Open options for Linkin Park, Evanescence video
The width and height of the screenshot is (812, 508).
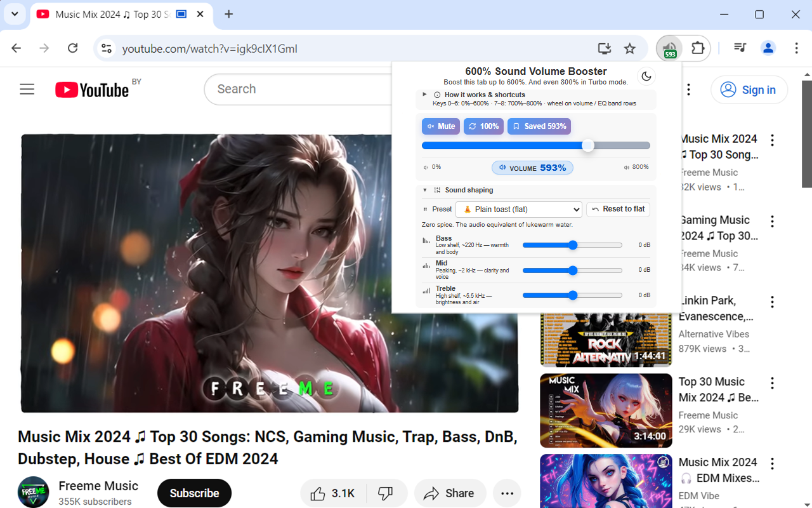tap(772, 302)
